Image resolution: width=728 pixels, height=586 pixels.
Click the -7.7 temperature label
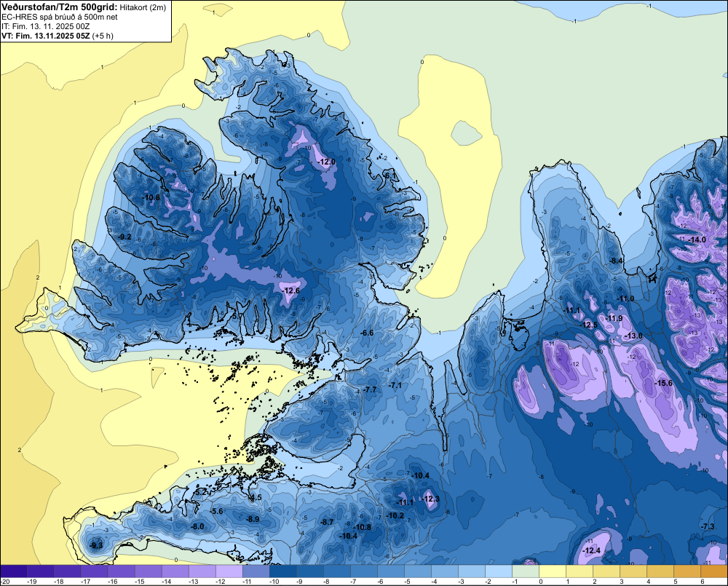pos(370,389)
